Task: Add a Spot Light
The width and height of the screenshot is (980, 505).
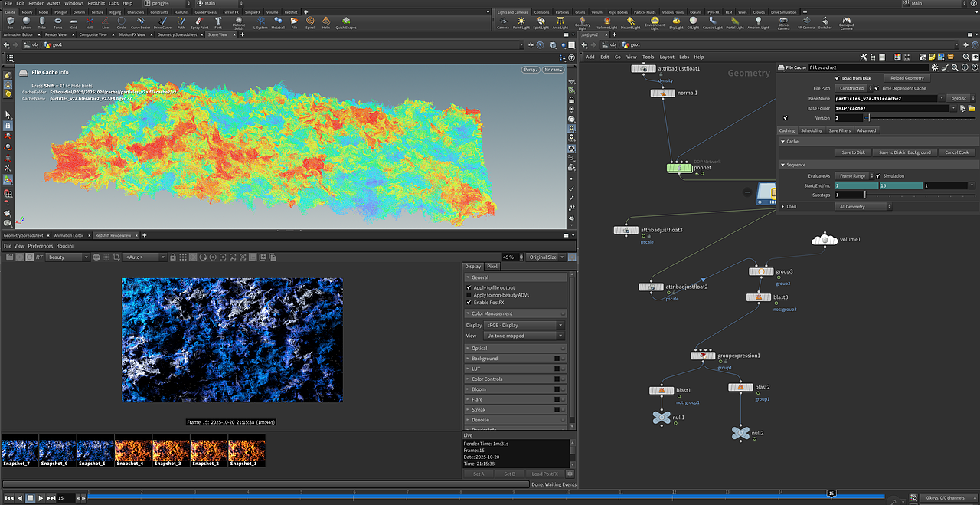Action: point(541,23)
